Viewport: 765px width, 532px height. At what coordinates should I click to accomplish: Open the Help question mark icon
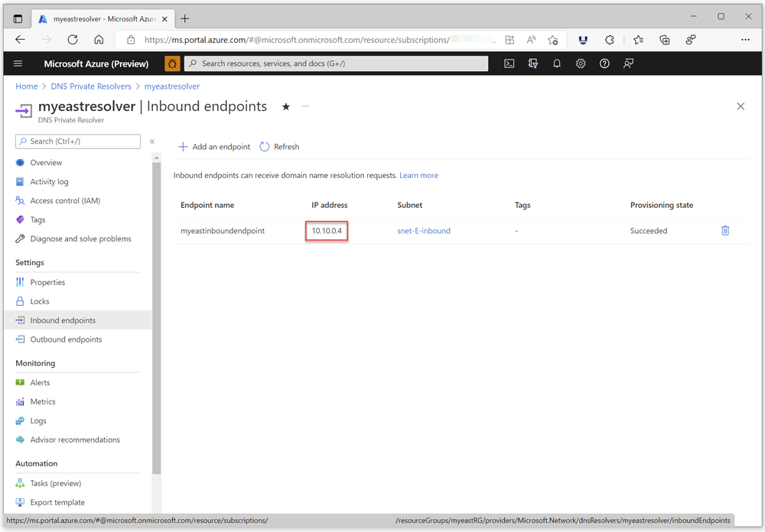604,63
